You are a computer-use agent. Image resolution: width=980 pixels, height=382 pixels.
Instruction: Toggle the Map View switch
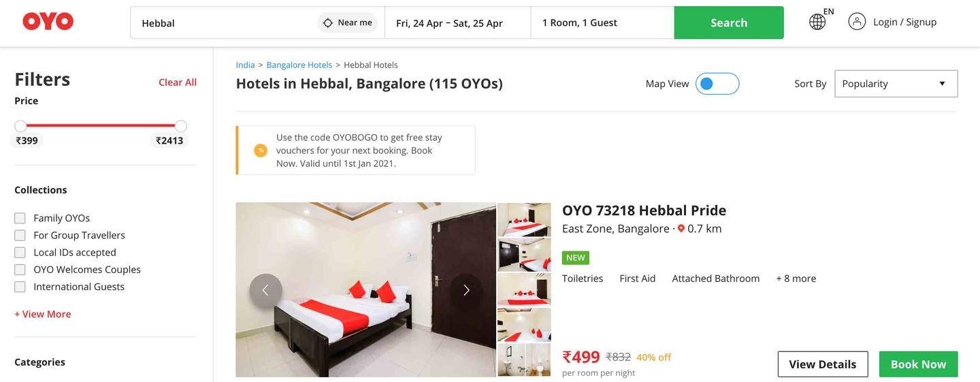[x=717, y=84]
